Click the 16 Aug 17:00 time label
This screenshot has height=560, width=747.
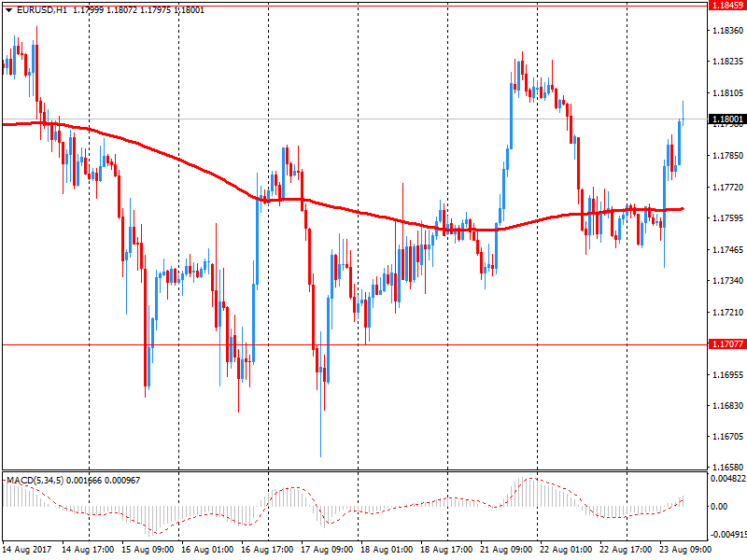267,550
